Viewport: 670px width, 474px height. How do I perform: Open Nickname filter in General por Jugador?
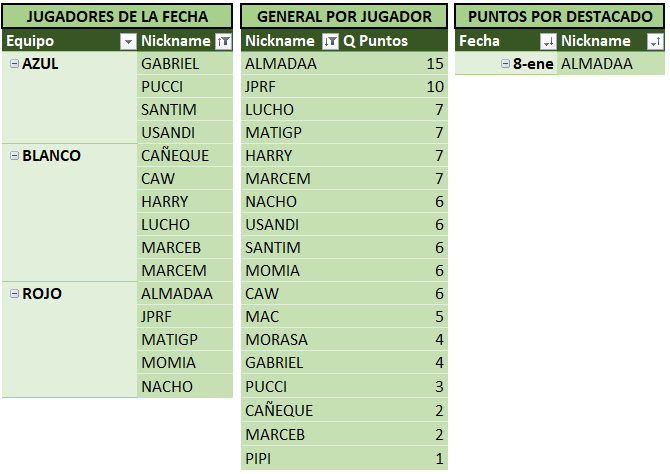coord(331,41)
